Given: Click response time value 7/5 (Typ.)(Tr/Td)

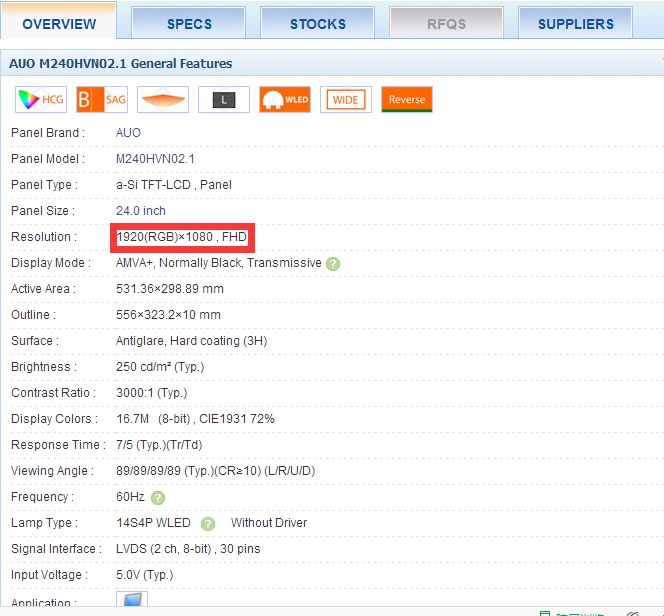Looking at the screenshot, I should click(x=159, y=445).
